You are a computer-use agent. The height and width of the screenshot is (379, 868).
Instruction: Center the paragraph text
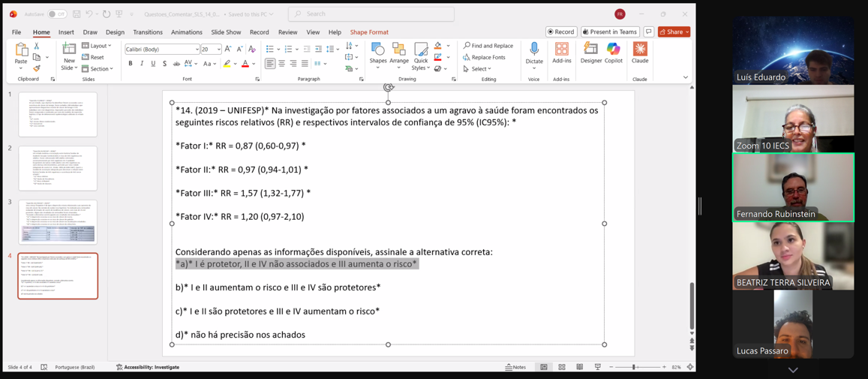pos(281,63)
